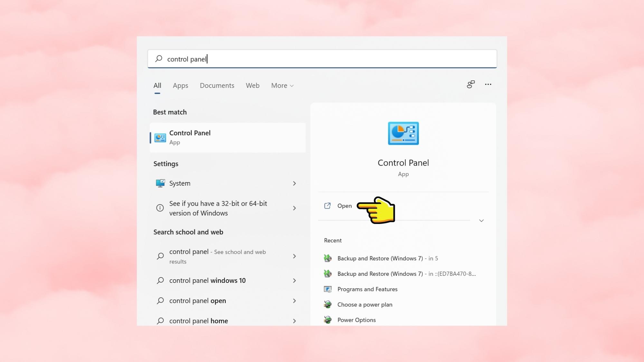Open the three-dot options menu
The image size is (644, 362).
click(488, 84)
